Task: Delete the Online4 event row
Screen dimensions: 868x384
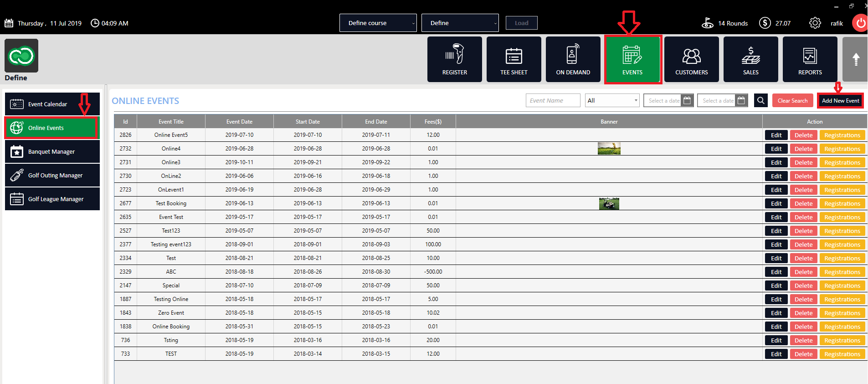Action: (803, 149)
